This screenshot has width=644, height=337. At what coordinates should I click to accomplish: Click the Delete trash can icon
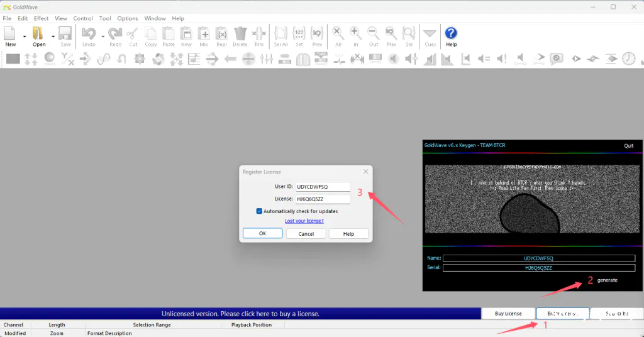tap(240, 34)
